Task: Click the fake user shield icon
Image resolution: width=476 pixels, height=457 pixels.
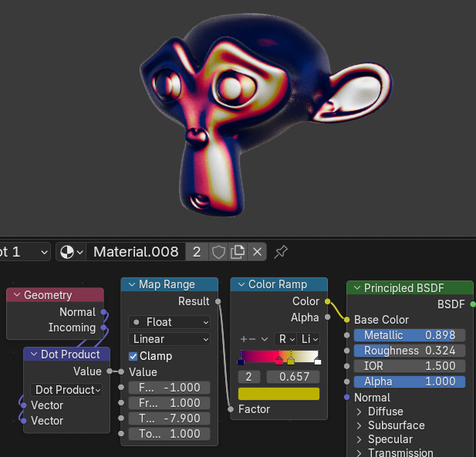Action: point(218,252)
